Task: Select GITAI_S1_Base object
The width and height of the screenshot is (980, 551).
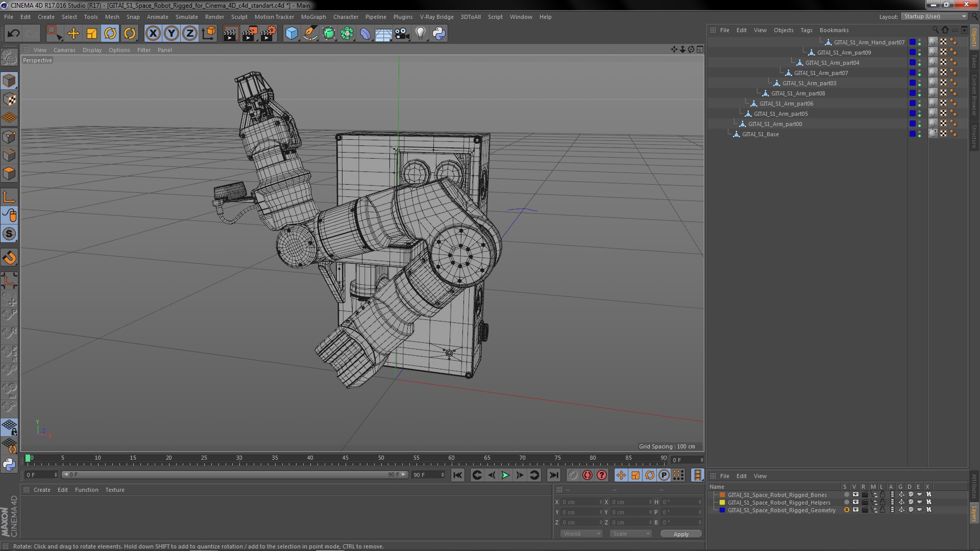Action: [760, 134]
